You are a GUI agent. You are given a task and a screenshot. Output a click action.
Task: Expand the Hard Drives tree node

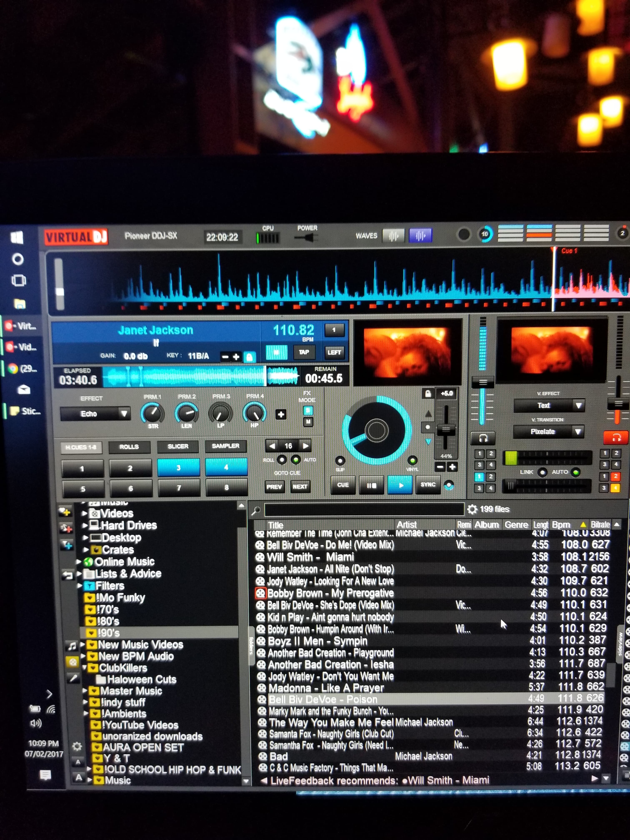[85, 526]
